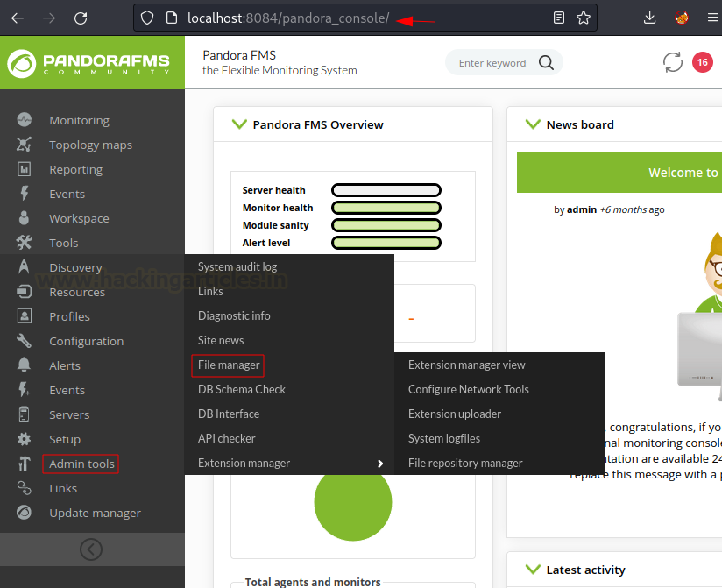This screenshot has height=588, width=722.
Task: Collapse the Latest activity panel chevron
Action: pyautogui.click(x=533, y=570)
